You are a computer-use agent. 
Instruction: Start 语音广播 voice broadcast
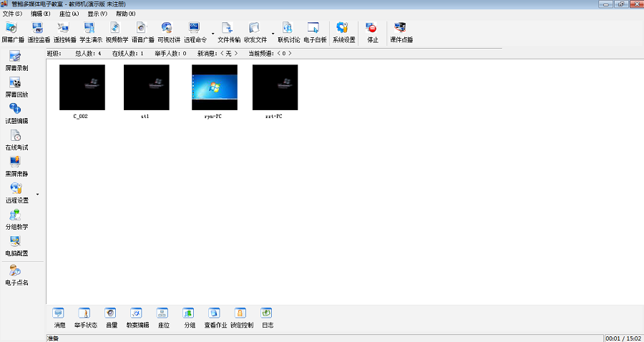(142, 33)
